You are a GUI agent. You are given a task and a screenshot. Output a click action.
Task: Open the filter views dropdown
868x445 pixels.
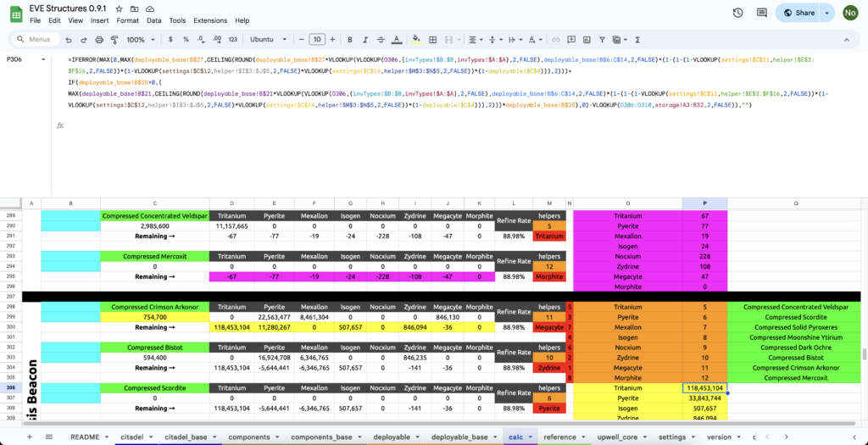pyautogui.click(x=619, y=40)
